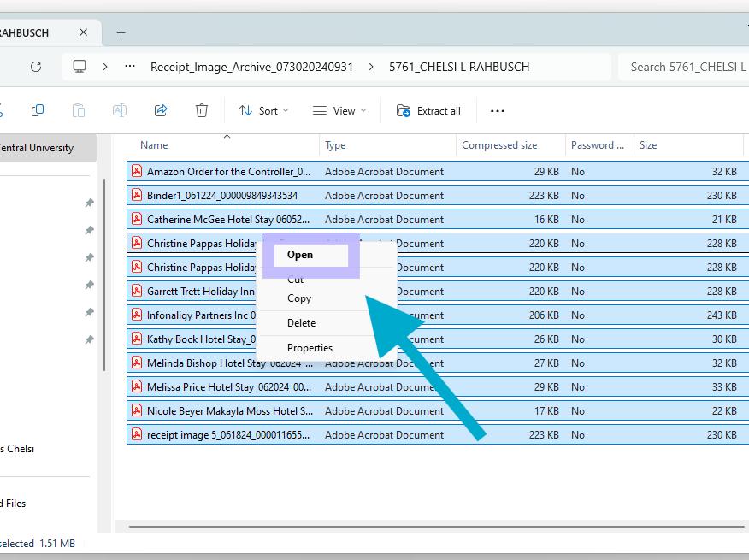Choose Properties from the context menu
The width and height of the screenshot is (749, 560).
pyautogui.click(x=310, y=348)
